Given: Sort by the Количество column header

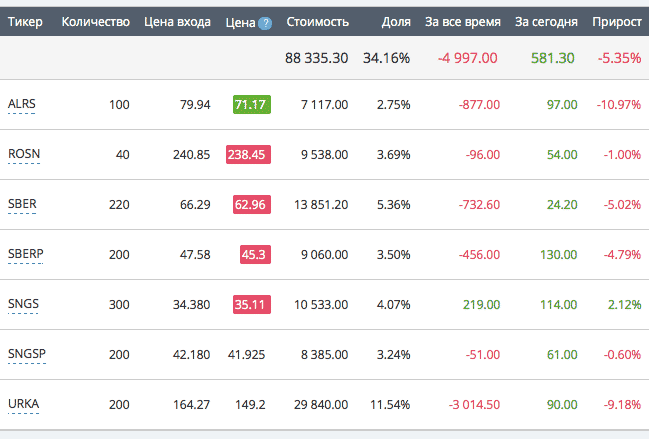Looking at the screenshot, I should coord(96,22).
